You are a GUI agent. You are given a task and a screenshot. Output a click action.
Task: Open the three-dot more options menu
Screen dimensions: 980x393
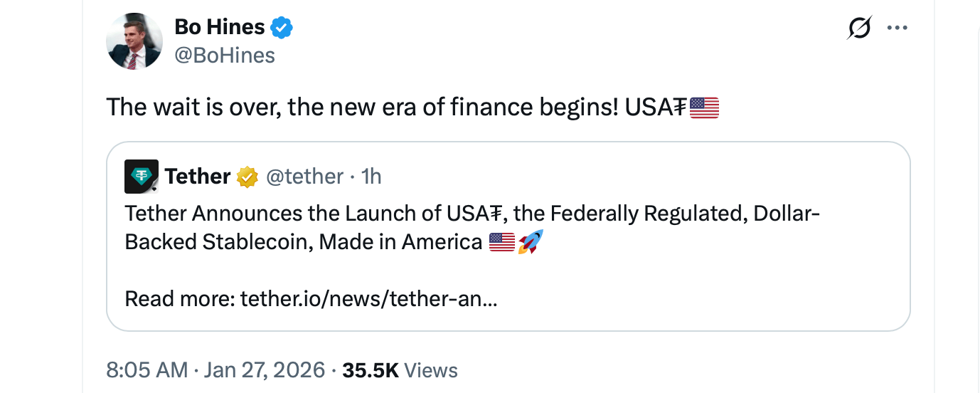[897, 28]
